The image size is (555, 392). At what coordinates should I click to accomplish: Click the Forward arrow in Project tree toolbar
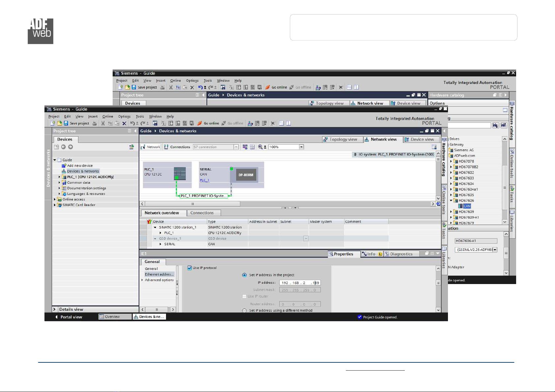70,147
